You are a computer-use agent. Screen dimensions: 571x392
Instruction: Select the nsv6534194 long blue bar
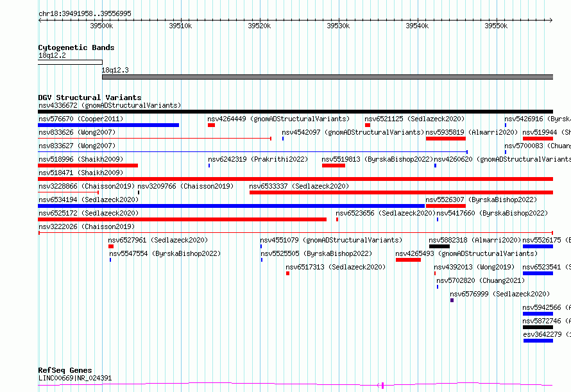[x=231, y=206]
